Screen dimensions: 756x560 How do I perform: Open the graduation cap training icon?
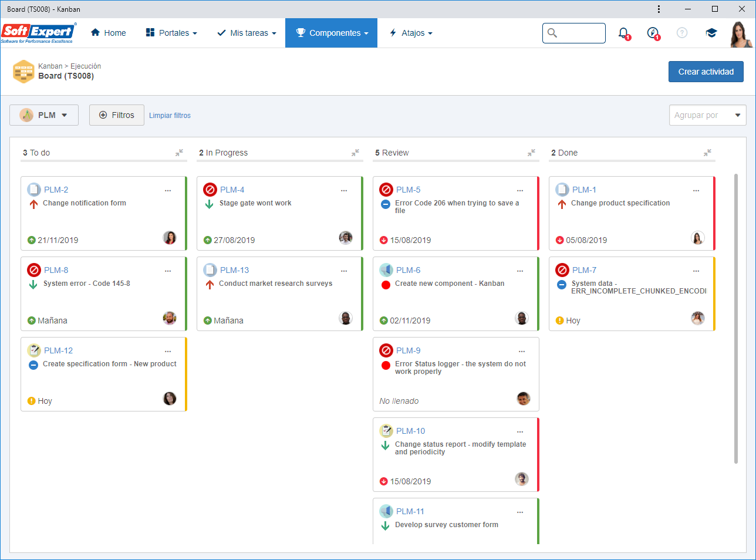(711, 33)
